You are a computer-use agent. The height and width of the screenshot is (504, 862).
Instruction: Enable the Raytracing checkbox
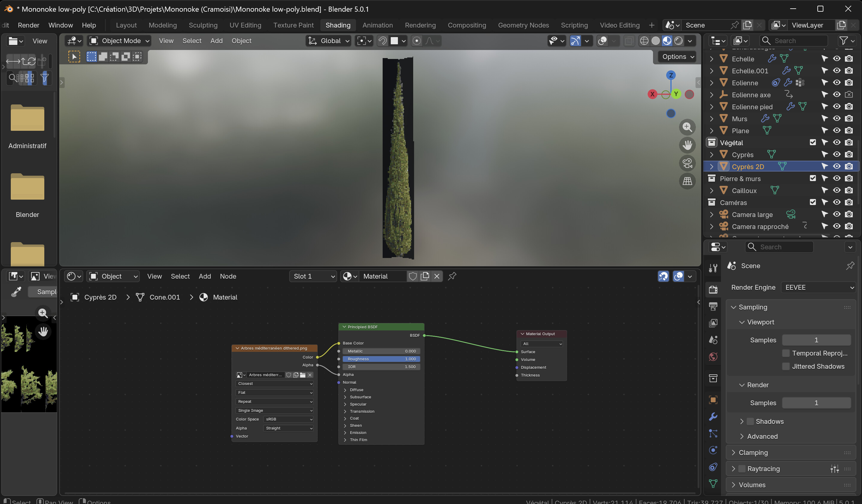742,468
